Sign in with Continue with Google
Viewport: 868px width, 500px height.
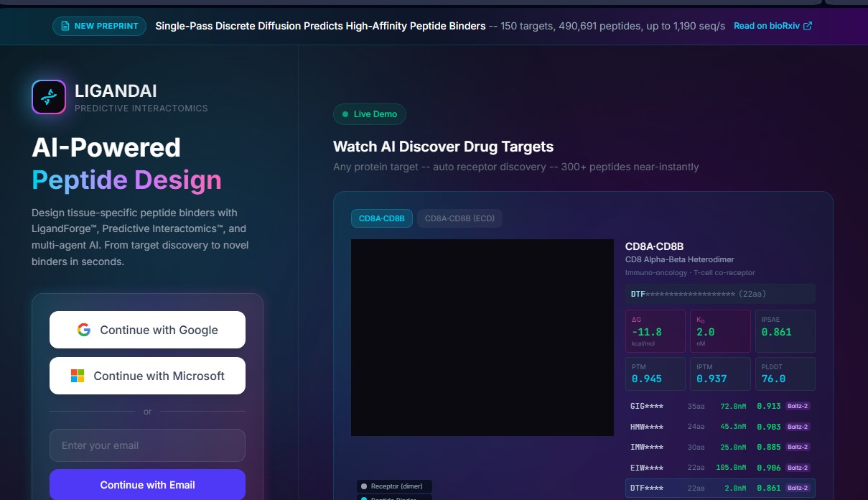click(147, 330)
